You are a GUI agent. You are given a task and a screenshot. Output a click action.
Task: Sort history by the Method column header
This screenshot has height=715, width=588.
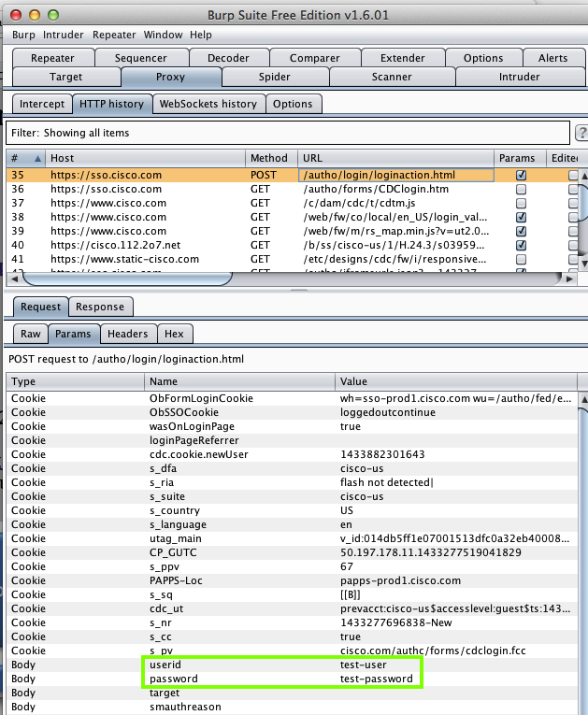point(271,158)
